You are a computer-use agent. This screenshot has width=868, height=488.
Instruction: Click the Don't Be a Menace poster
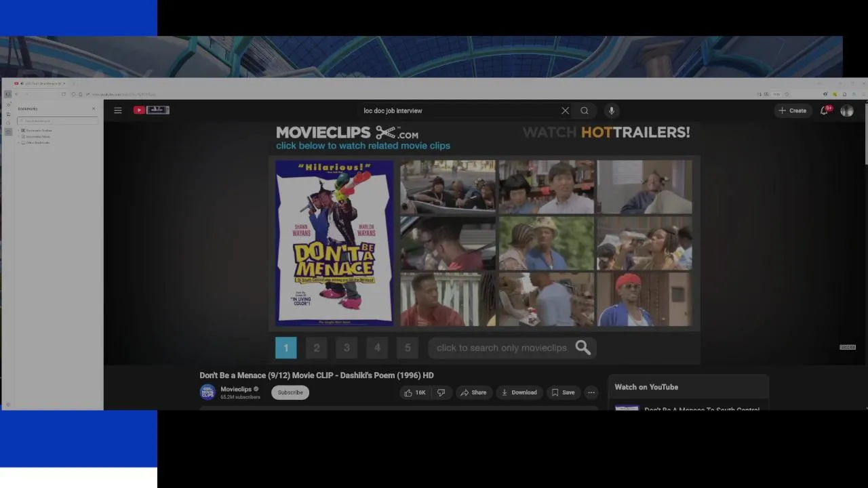(334, 243)
